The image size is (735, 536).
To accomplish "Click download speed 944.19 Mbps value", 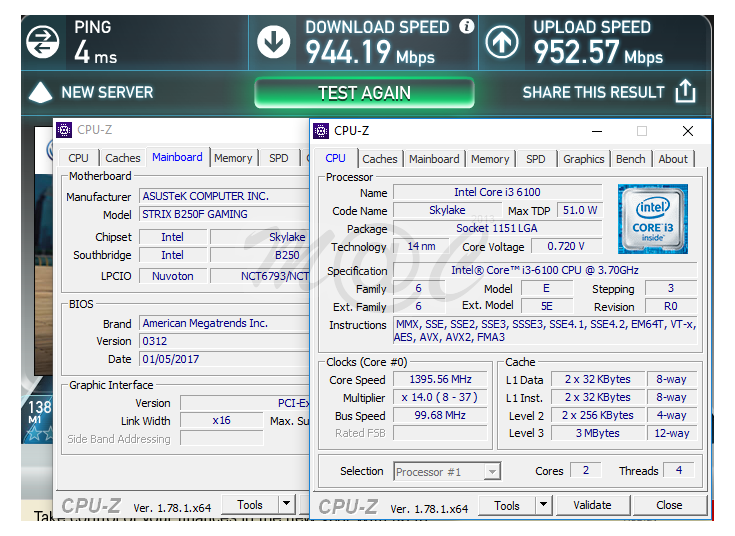I will point(370,52).
